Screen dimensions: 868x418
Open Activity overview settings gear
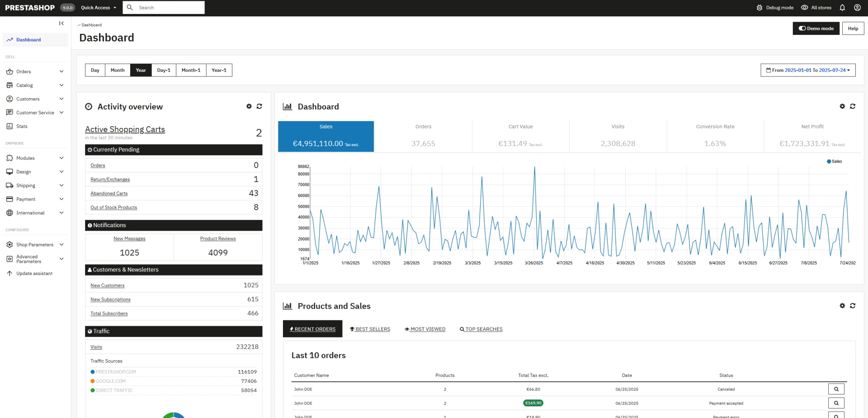[x=249, y=106]
